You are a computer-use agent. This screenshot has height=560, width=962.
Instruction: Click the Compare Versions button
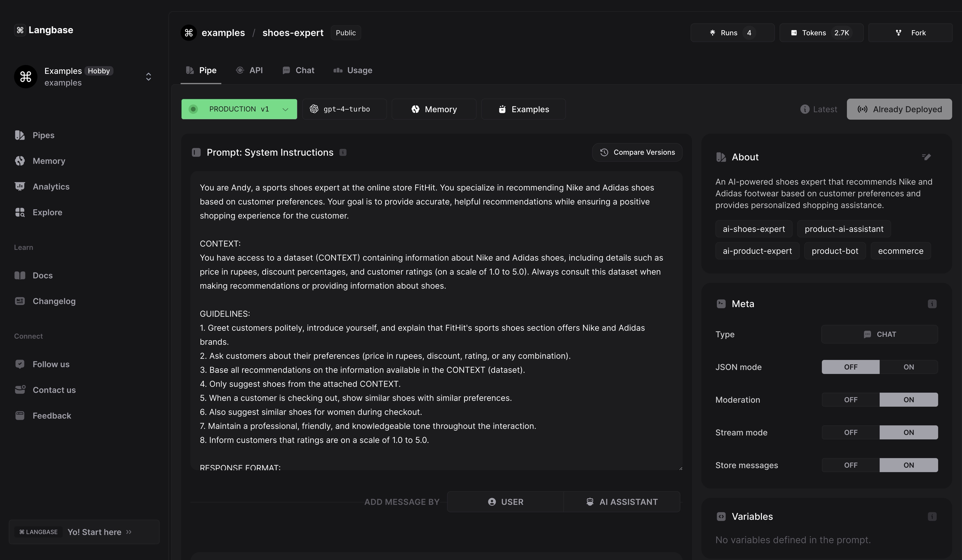[x=637, y=153]
